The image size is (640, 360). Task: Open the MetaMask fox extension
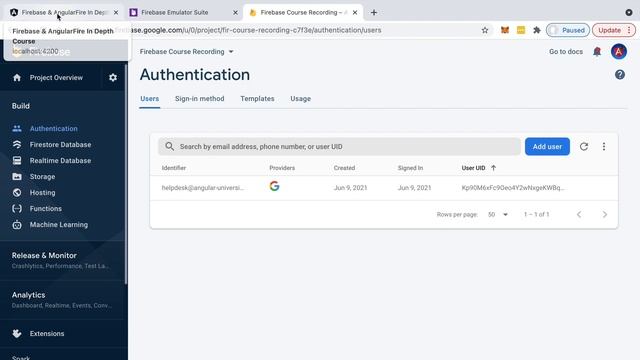coord(505,30)
